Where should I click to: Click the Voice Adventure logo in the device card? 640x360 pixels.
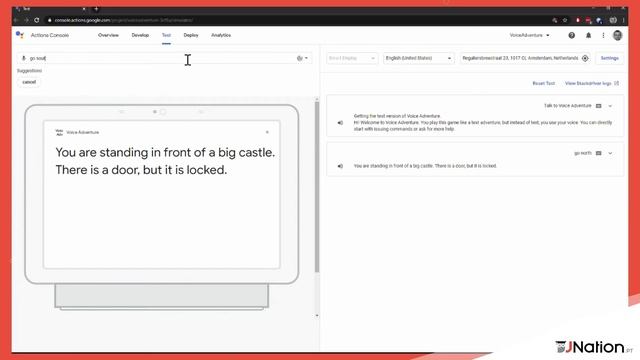point(59,132)
